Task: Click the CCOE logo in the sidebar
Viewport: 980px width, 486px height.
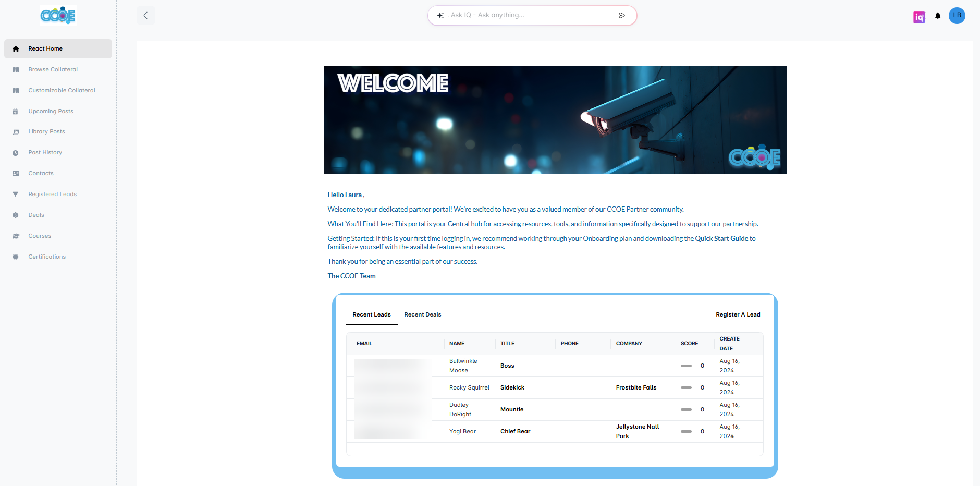Action: [x=58, y=16]
